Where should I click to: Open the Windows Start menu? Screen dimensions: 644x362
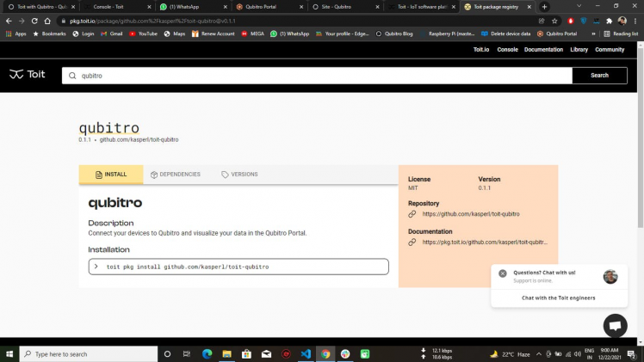click(x=9, y=353)
